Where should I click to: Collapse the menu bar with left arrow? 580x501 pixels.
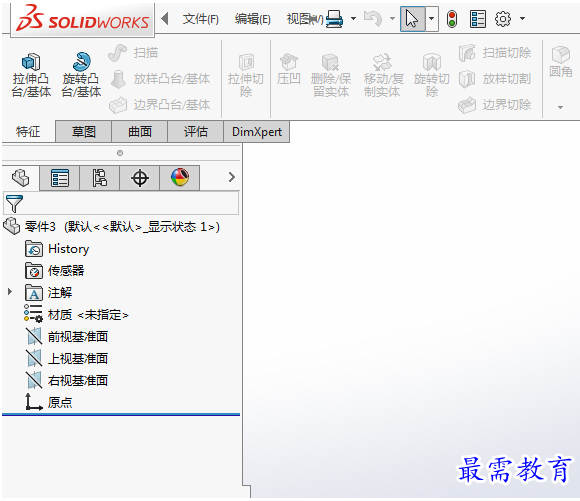pyautogui.click(x=165, y=19)
